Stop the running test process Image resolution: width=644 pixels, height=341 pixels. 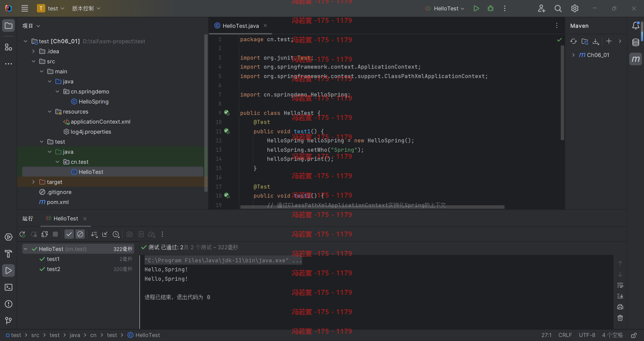tap(56, 234)
